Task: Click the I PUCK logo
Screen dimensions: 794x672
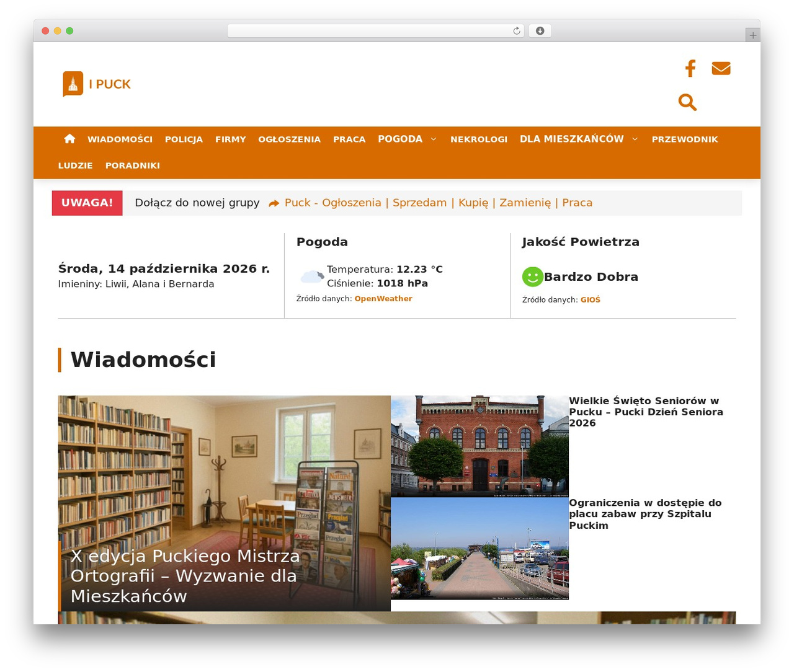Action: coord(97,84)
